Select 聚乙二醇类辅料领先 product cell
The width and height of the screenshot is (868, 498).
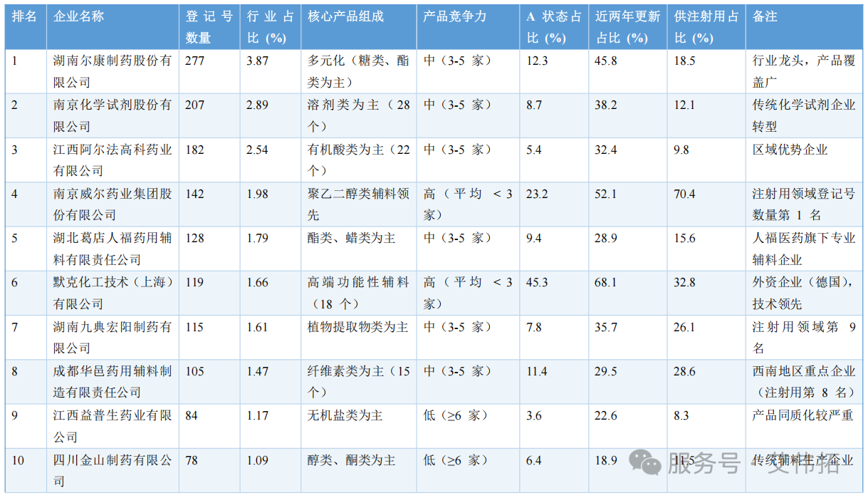358,204
